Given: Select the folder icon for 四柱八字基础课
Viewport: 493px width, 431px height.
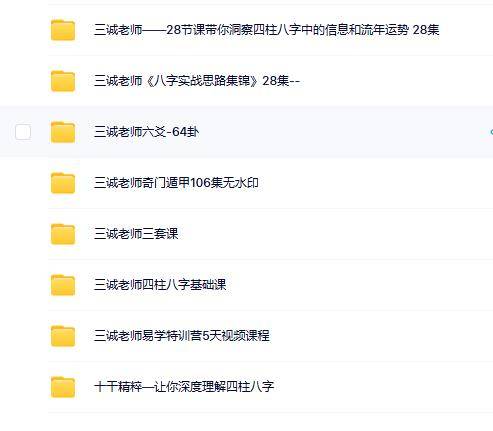Looking at the screenshot, I should pos(63,285).
